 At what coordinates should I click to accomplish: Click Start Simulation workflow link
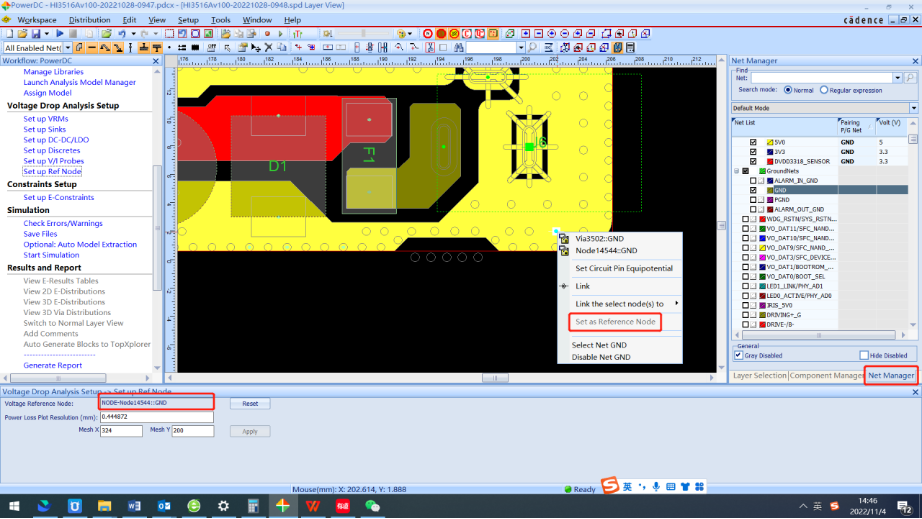(51, 255)
